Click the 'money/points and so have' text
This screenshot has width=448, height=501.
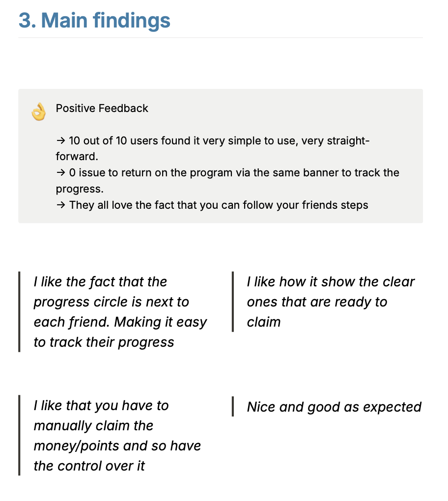tap(117, 445)
